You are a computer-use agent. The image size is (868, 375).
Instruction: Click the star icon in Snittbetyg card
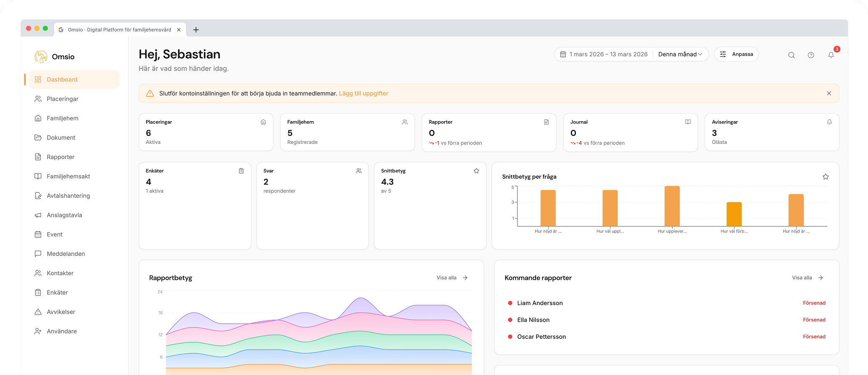tap(476, 171)
